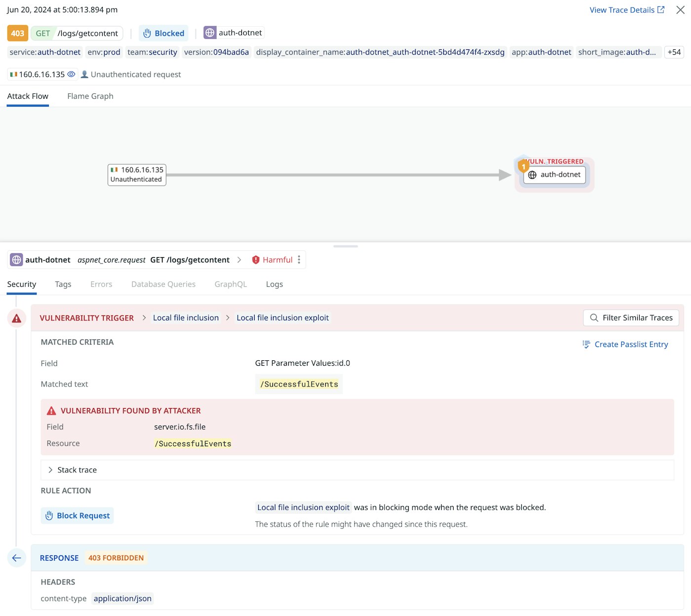The width and height of the screenshot is (691, 616).
Task: Select the app:auth-dotnet tag
Action: [541, 52]
